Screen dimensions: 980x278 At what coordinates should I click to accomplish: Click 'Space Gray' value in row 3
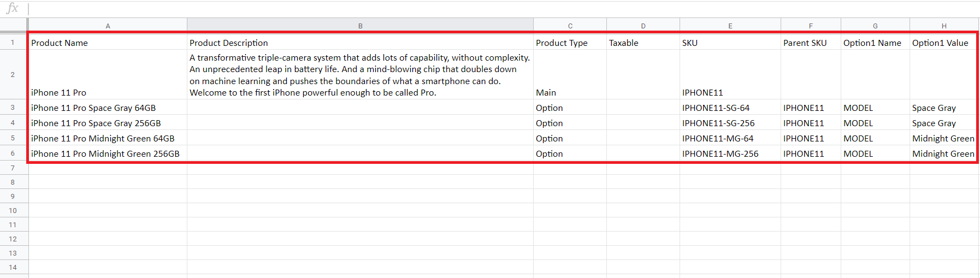point(944,108)
